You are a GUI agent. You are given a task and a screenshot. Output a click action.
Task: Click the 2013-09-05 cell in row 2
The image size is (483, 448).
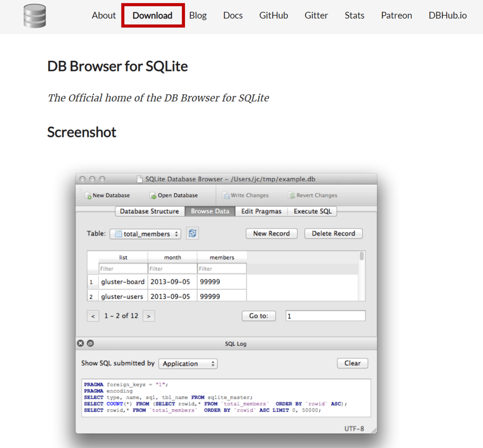(x=172, y=296)
